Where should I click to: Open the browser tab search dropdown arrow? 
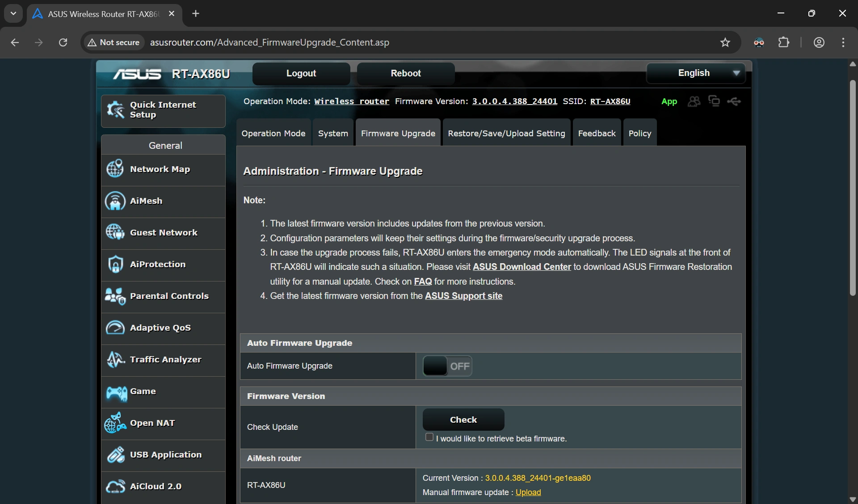point(13,13)
